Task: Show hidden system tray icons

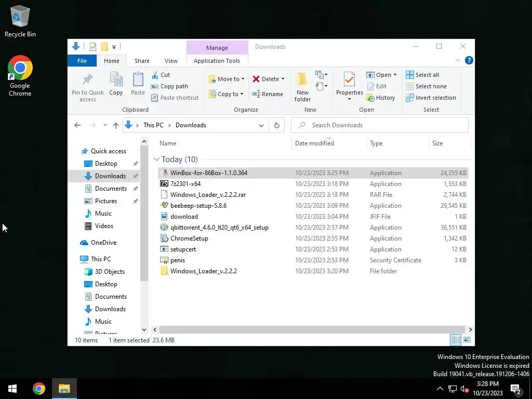Action: [x=440, y=389]
